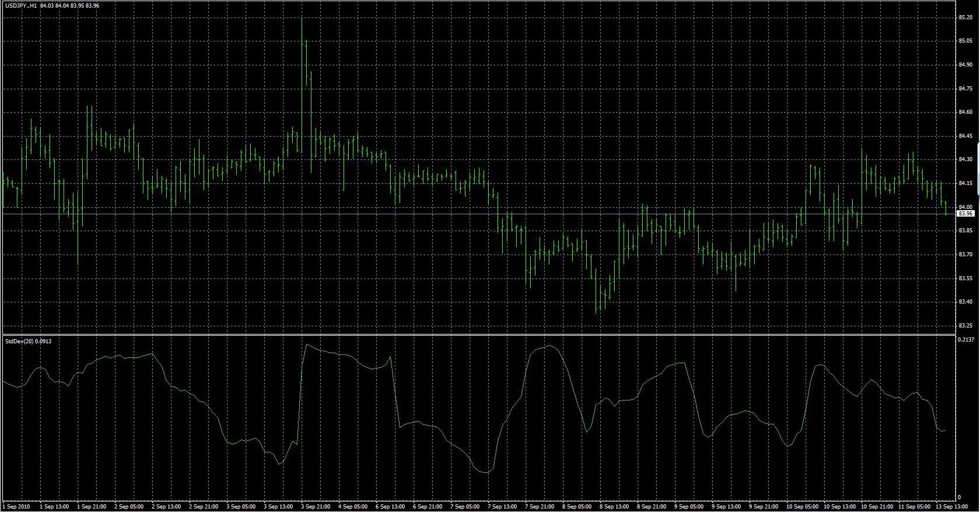Click the 7 Sep 13:00 time label
This screenshot has width=980, height=512.
coord(502,507)
